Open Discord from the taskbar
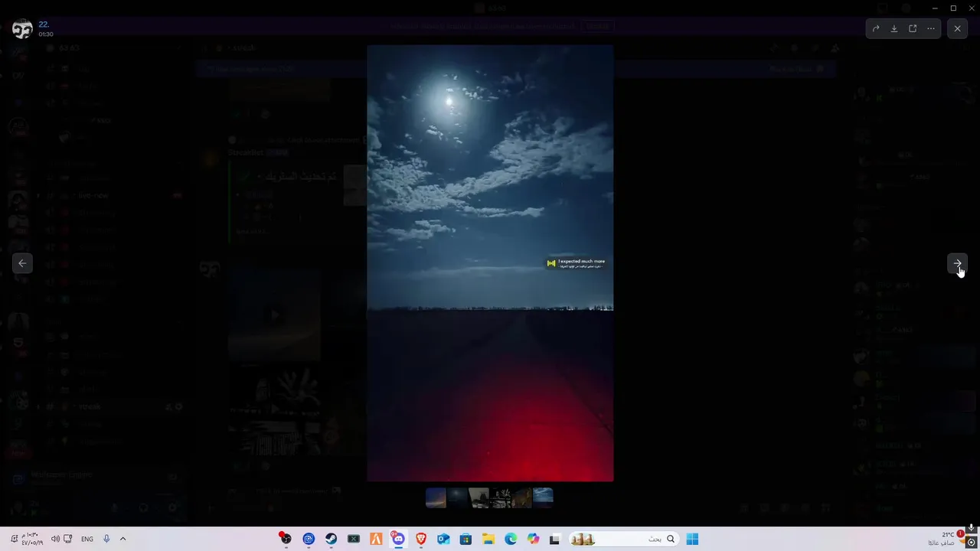Viewport: 980px width, 551px height. coord(398,539)
